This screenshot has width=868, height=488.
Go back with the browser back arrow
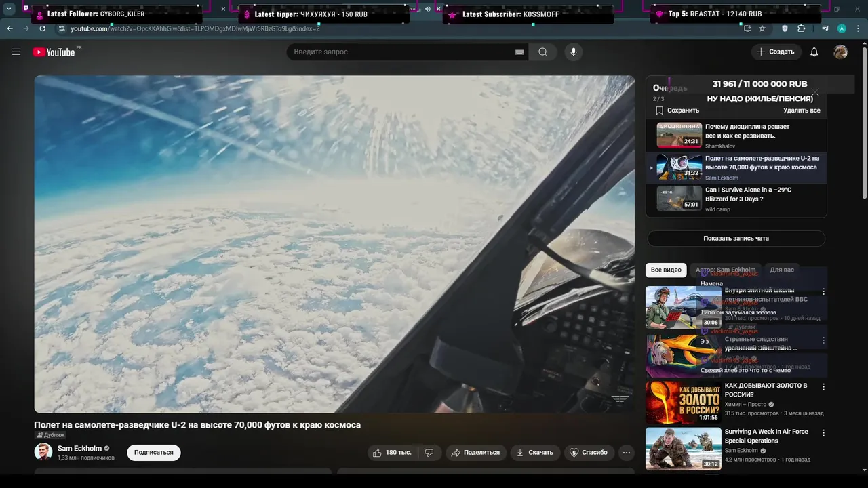[x=10, y=28]
